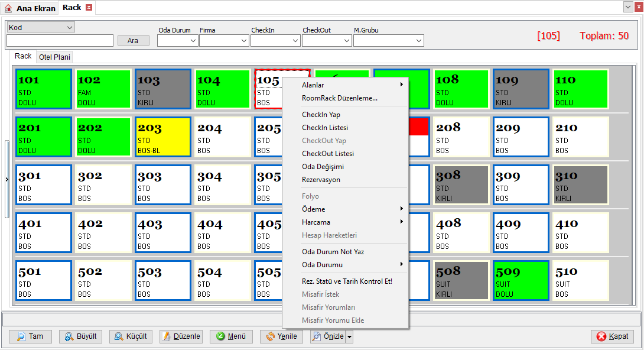Select room 209 tile
Image resolution: width=644 pixels, height=350 pixels.
click(521, 137)
